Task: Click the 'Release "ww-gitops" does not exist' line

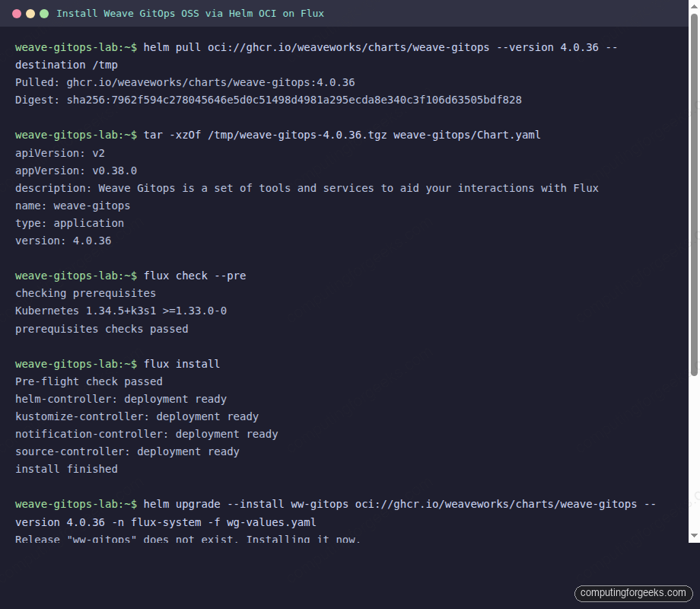Action: (187, 539)
